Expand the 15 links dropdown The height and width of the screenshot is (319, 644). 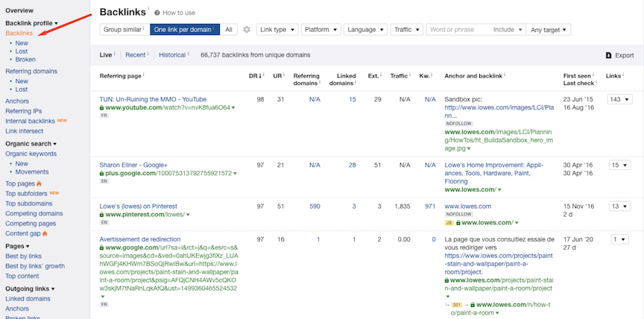(619, 165)
